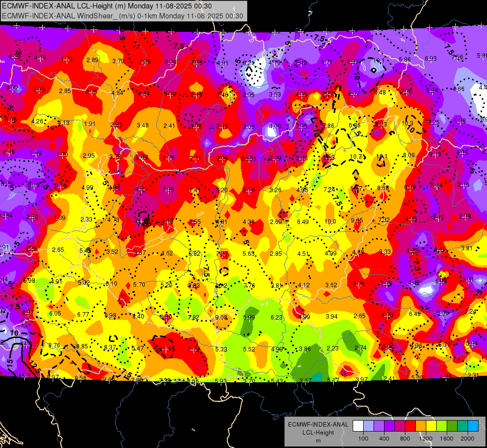
Task: Click the wind shear value 0.631
Action: 249,159
